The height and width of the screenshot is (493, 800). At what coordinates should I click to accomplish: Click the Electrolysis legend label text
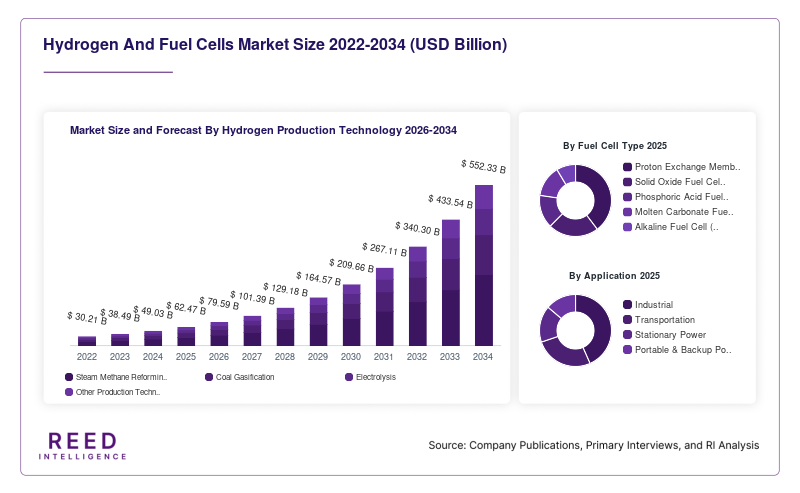(x=376, y=377)
